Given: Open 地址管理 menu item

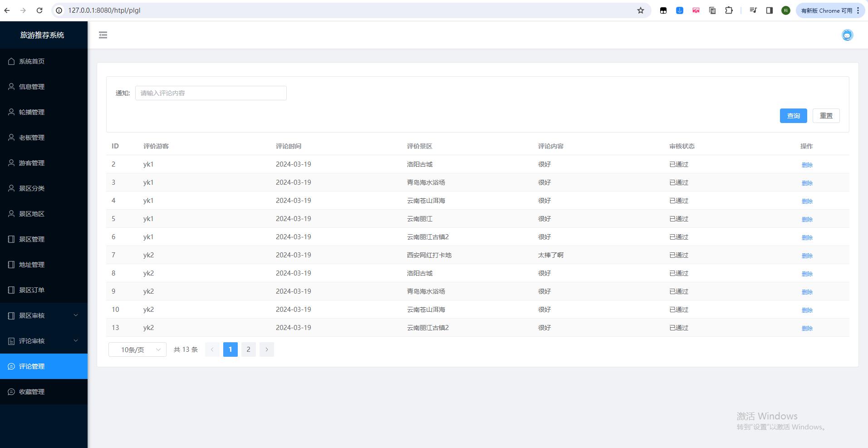Looking at the screenshot, I should pyautogui.click(x=44, y=265).
